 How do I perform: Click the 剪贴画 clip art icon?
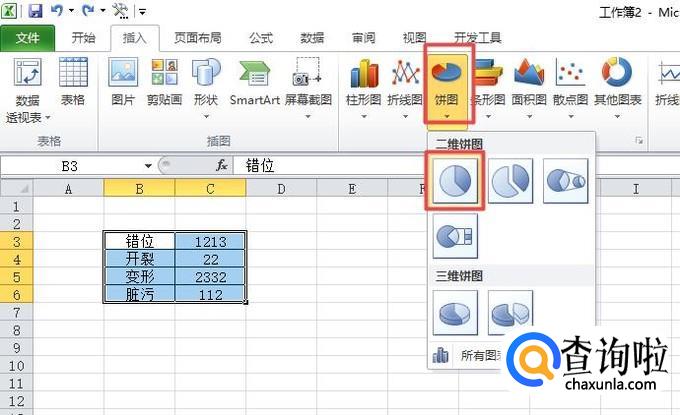(x=164, y=82)
